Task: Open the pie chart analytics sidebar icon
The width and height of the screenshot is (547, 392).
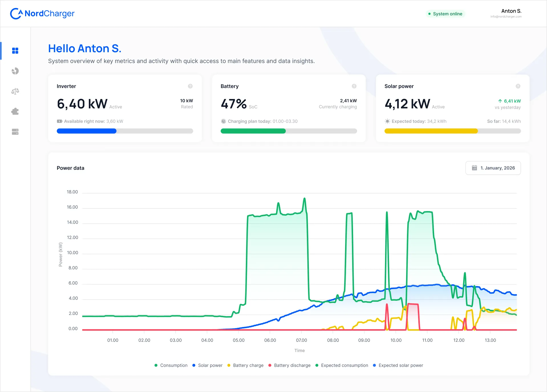Action: click(15, 71)
